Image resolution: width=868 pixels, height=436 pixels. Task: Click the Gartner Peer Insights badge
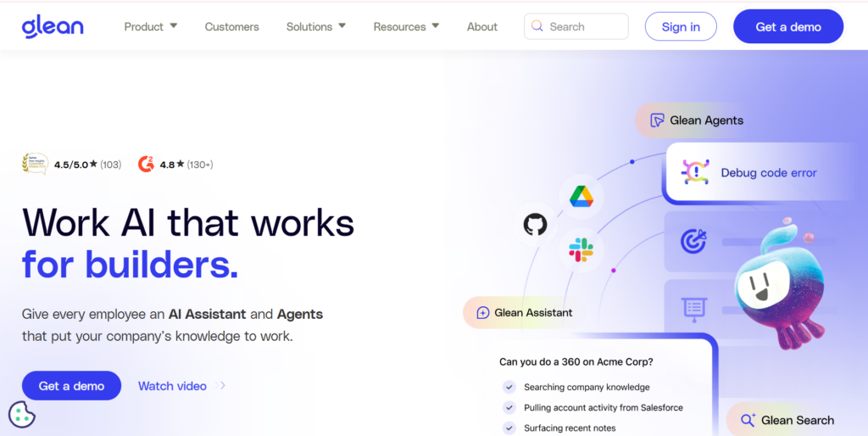pyautogui.click(x=35, y=164)
